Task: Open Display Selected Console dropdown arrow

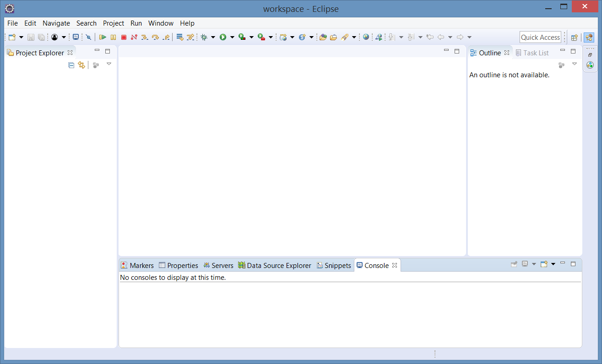Action: pyautogui.click(x=534, y=264)
